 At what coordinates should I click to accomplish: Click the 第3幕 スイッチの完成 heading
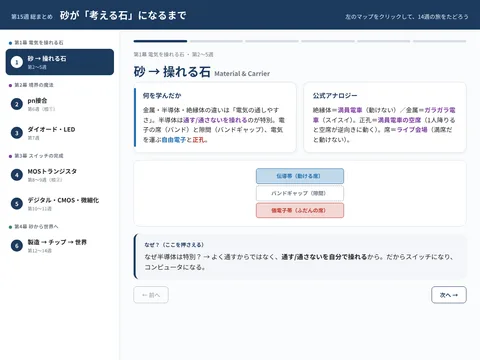[36, 156]
